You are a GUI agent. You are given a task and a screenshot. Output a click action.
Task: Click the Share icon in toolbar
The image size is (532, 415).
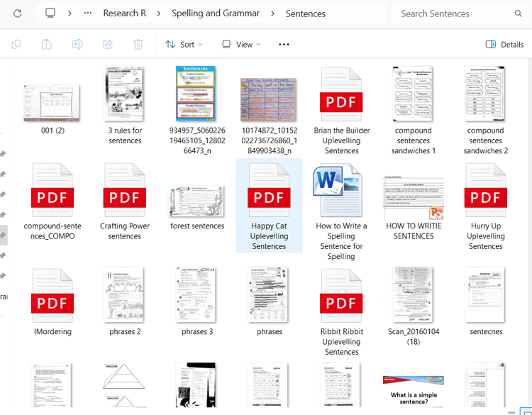[x=108, y=45]
